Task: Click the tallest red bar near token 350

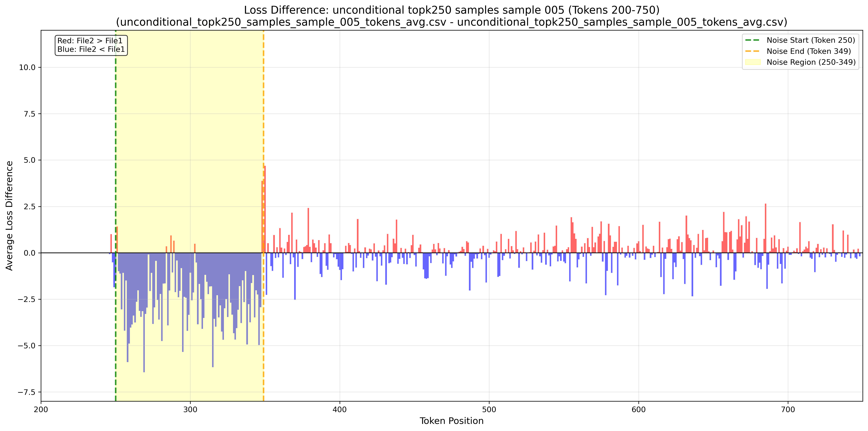Action: point(265,209)
